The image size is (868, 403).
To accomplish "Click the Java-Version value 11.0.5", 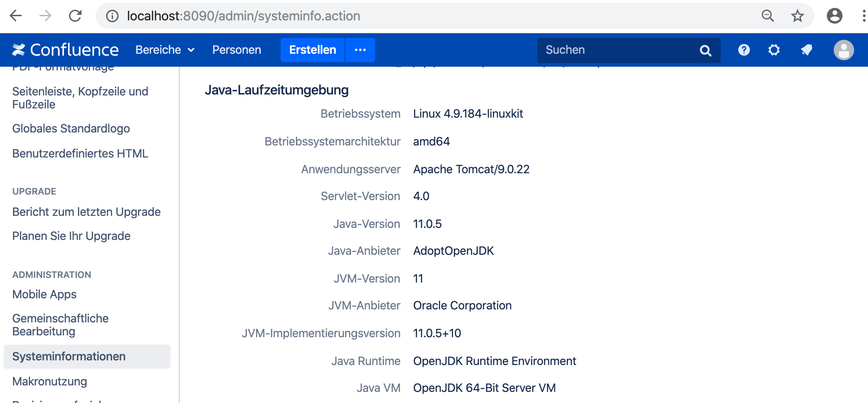I will tap(427, 224).
